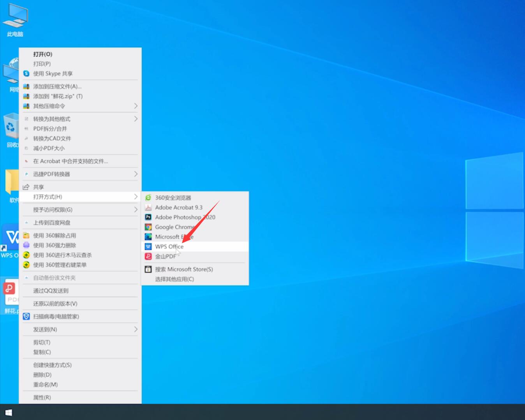525x420 pixels.
Task: Select 减小PDF大小 menu entry
Action: click(80, 148)
